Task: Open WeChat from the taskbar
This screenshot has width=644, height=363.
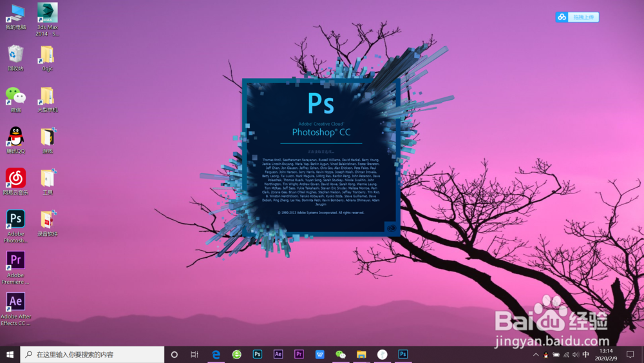Action: pyautogui.click(x=341, y=355)
